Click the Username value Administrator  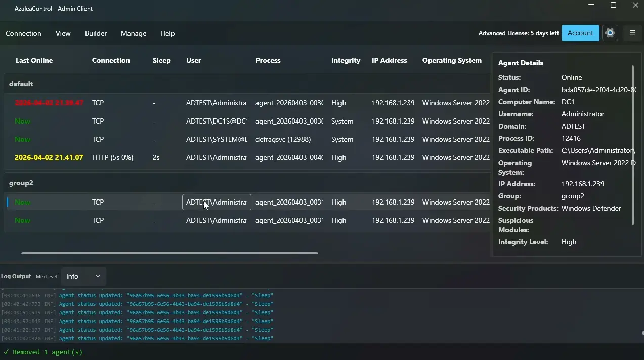click(583, 114)
